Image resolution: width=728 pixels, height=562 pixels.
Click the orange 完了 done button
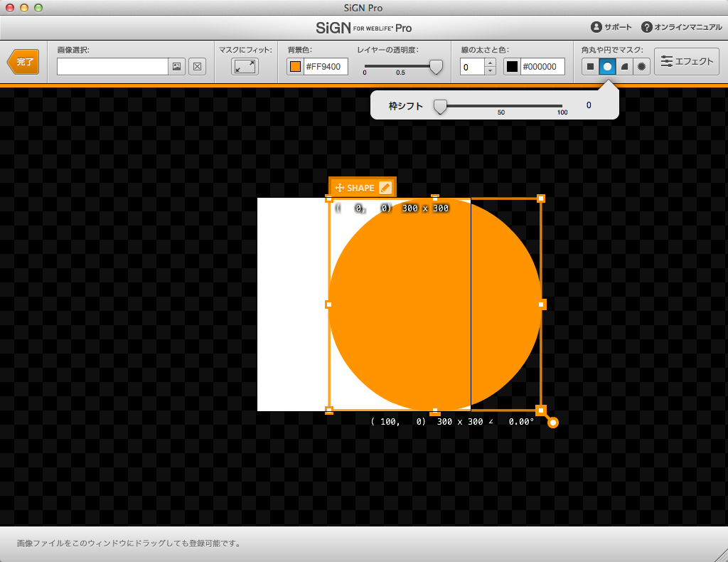click(x=23, y=62)
